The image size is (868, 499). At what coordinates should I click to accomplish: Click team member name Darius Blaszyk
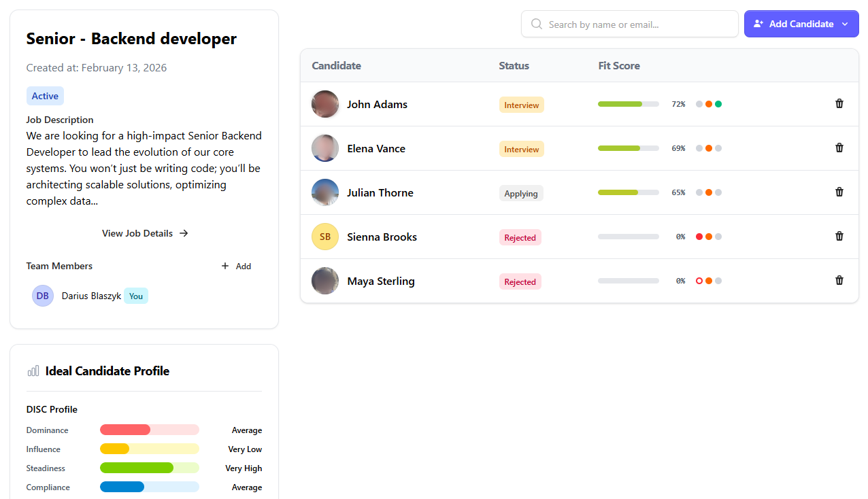click(x=91, y=296)
